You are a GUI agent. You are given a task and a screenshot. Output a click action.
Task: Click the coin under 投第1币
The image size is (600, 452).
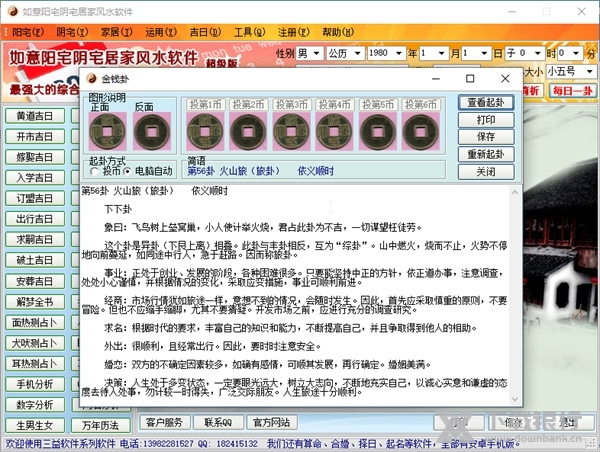[205, 131]
